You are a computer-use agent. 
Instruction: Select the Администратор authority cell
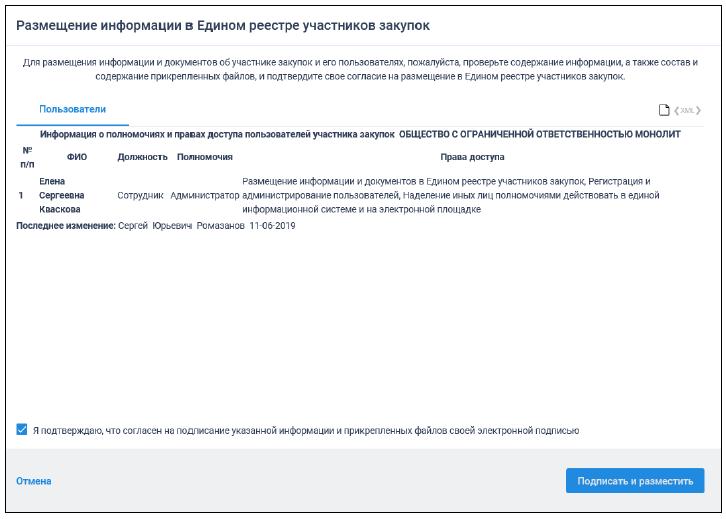[x=205, y=195]
